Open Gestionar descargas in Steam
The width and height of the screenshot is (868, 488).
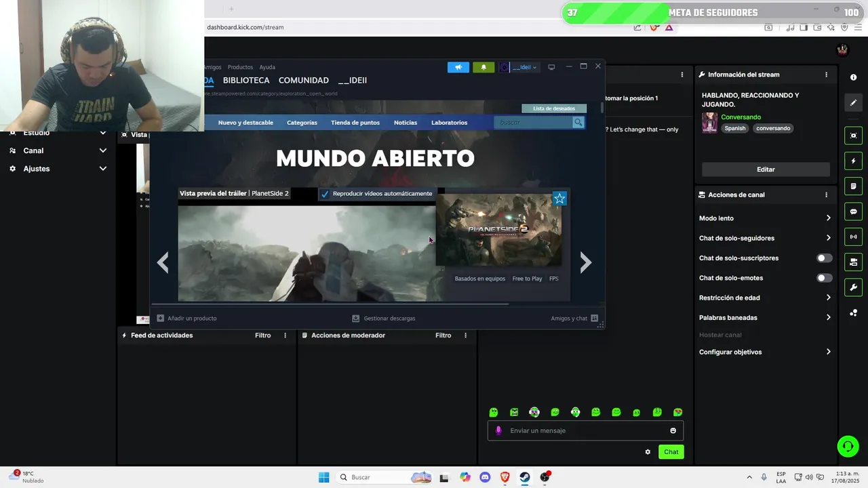pos(384,318)
